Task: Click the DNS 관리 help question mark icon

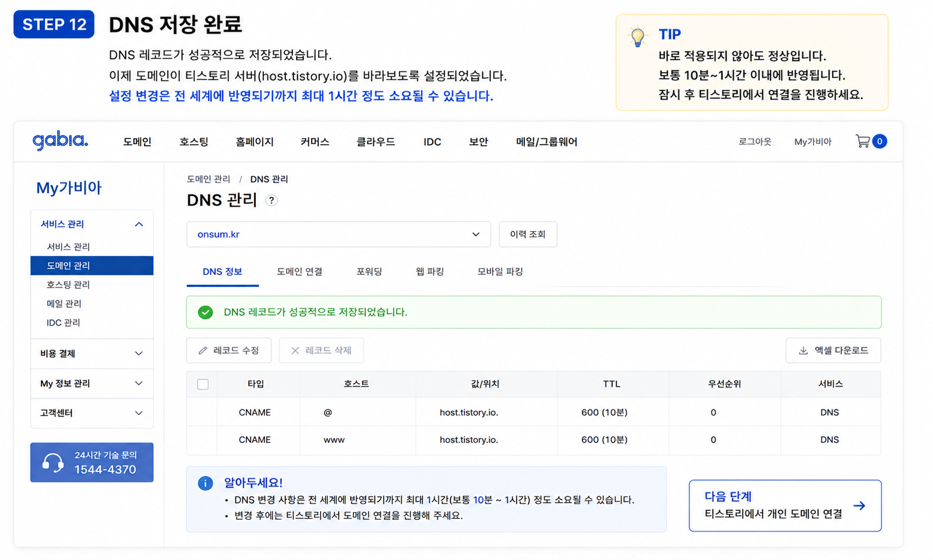Action: tap(271, 200)
